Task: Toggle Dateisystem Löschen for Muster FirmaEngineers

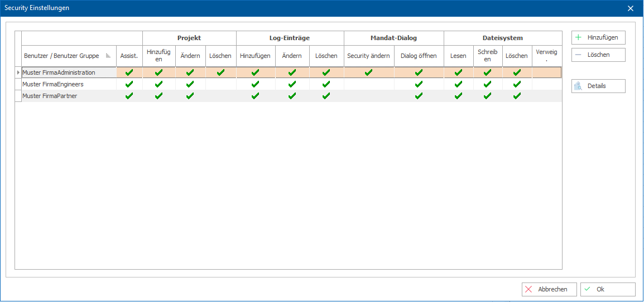Action: click(x=517, y=84)
